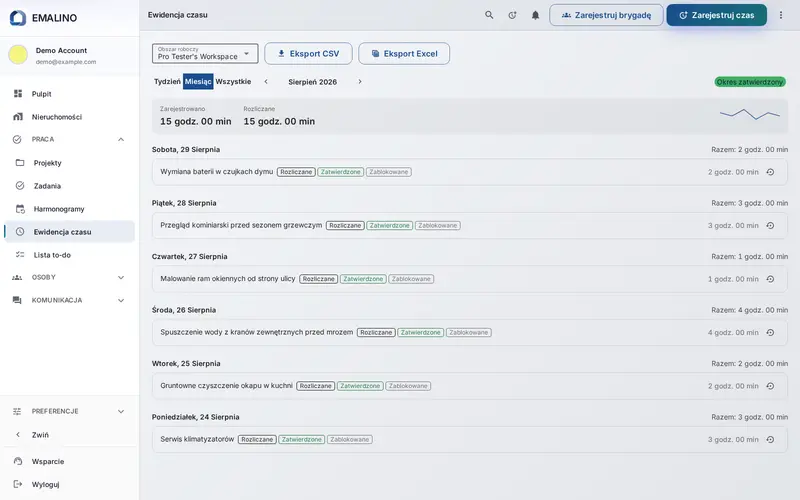This screenshot has height=500, width=800.
Task: Click demo@example.com account email
Action: point(66,62)
